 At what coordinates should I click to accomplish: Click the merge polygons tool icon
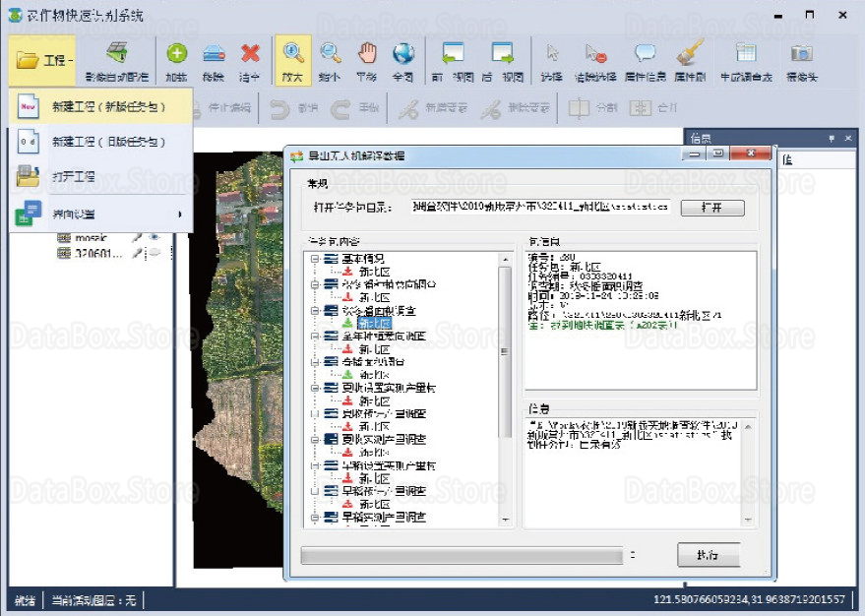(640, 108)
